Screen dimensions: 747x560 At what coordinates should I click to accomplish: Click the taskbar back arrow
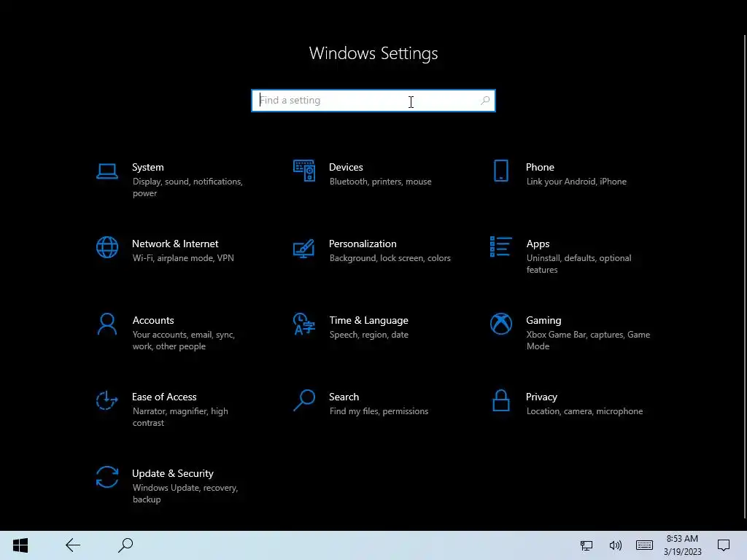tap(73, 545)
